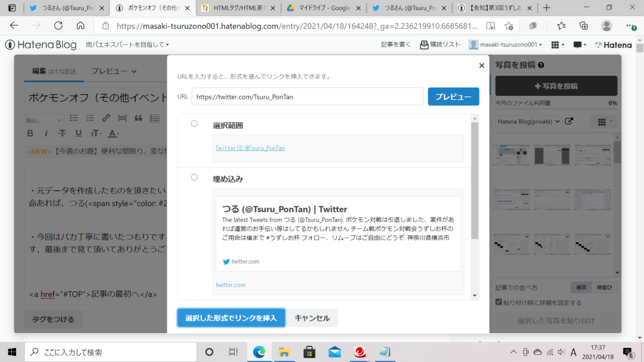The image size is (644, 362).
Task: Click the italic formatting icon
Action: [47, 133]
